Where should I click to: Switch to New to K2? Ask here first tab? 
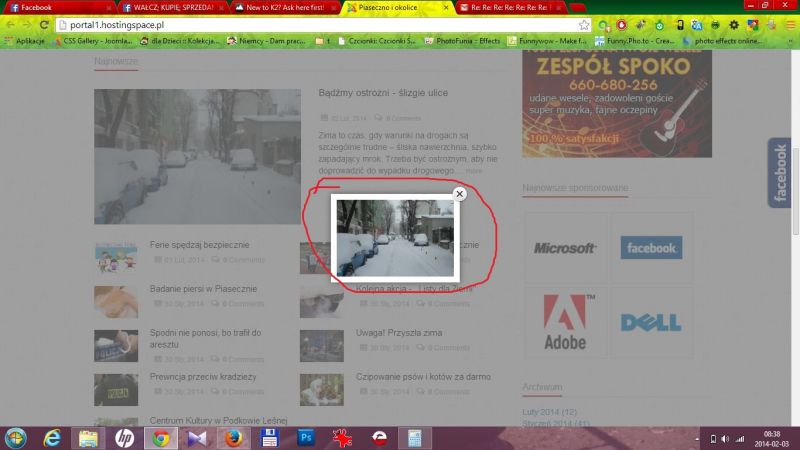pos(286,8)
